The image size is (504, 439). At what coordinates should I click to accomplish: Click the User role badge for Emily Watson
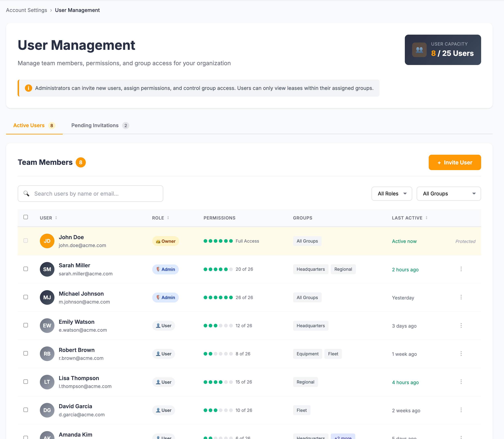coord(163,326)
